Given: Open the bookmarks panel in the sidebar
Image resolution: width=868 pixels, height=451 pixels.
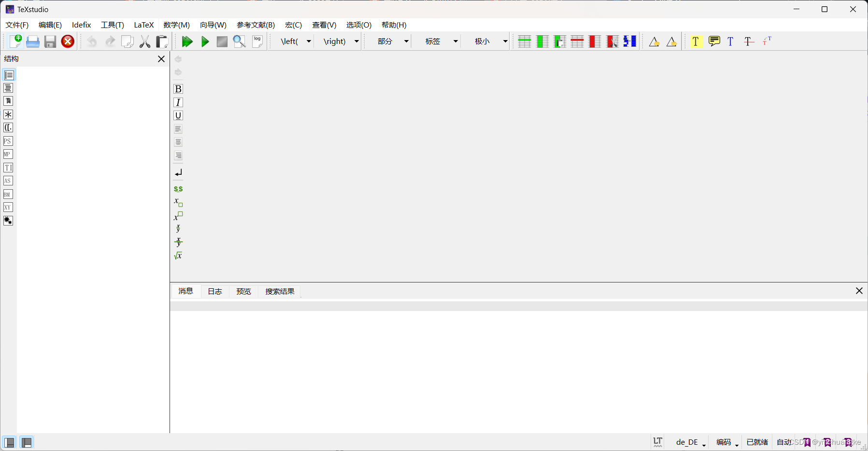Looking at the screenshot, I should 8,101.
